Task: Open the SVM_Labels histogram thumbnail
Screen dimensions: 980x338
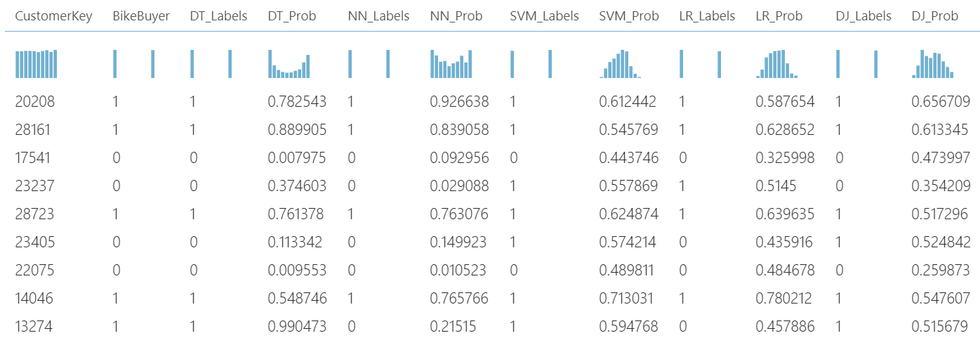Action: tap(531, 64)
